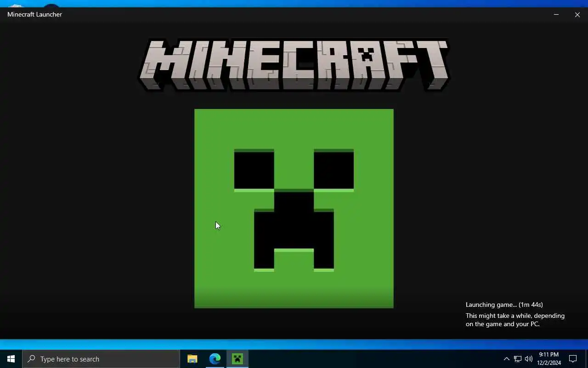Image resolution: width=588 pixels, height=368 pixels.
Task: Select the Minecraft Launcher taskbar icon
Action: pyautogui.click(x=237, y=359)
